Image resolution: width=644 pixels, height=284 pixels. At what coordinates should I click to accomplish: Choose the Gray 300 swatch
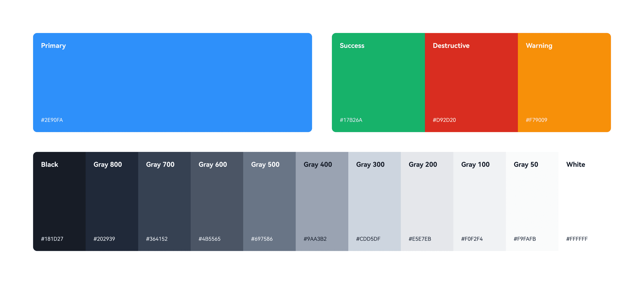click(374, 201)
